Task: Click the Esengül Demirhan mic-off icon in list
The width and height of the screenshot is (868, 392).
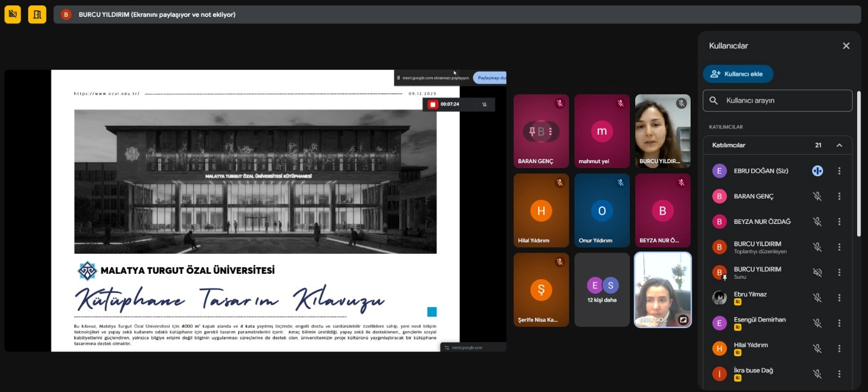Action: coord(817,323)
